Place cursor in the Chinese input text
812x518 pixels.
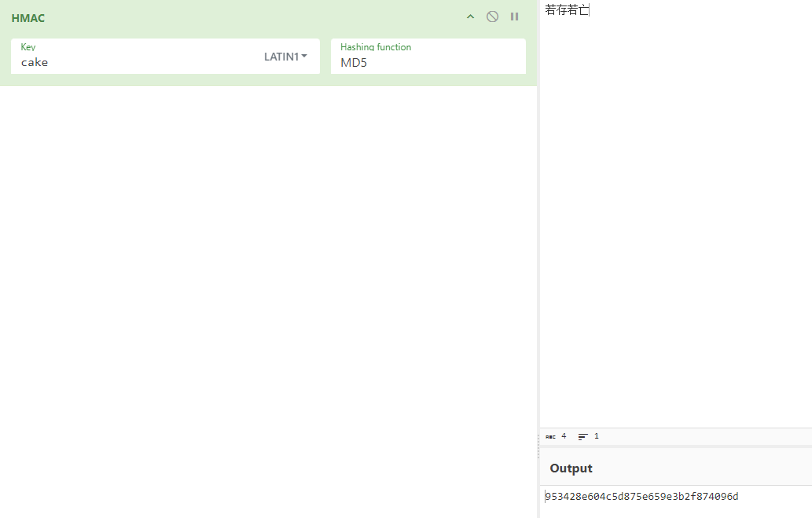[x=567, y=10]
